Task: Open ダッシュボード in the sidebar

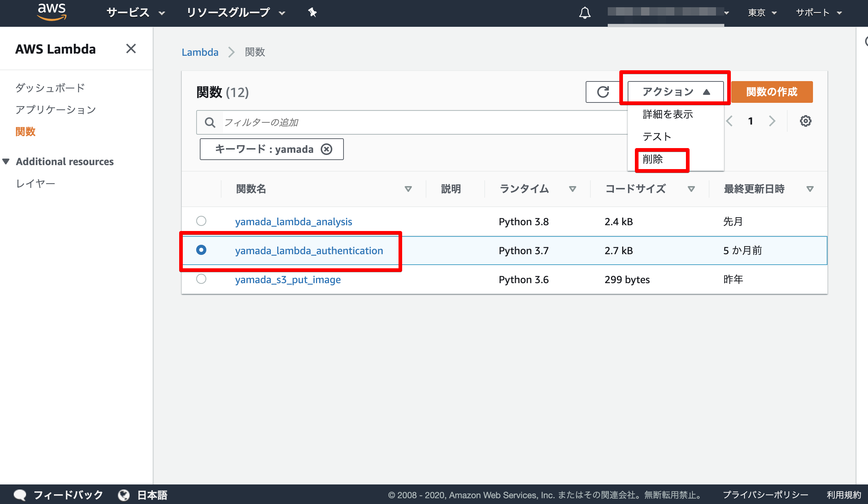Action: [50, 88]
